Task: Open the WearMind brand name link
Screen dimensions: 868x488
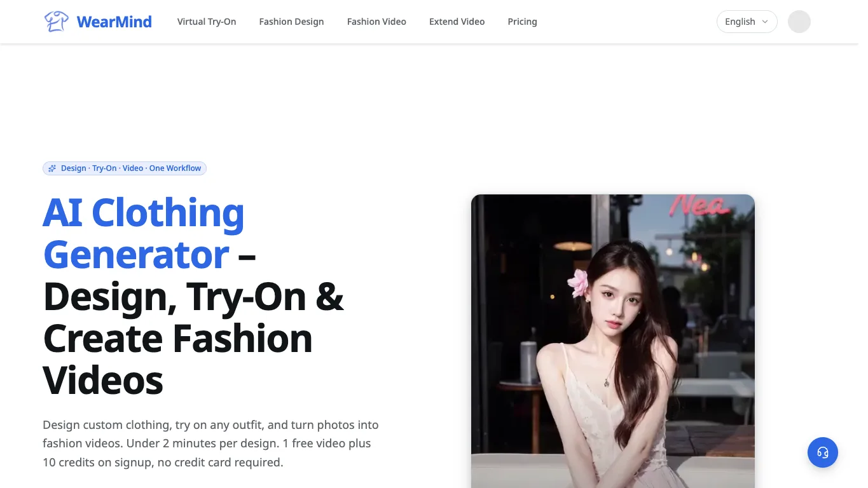Action: pos(114,22)
